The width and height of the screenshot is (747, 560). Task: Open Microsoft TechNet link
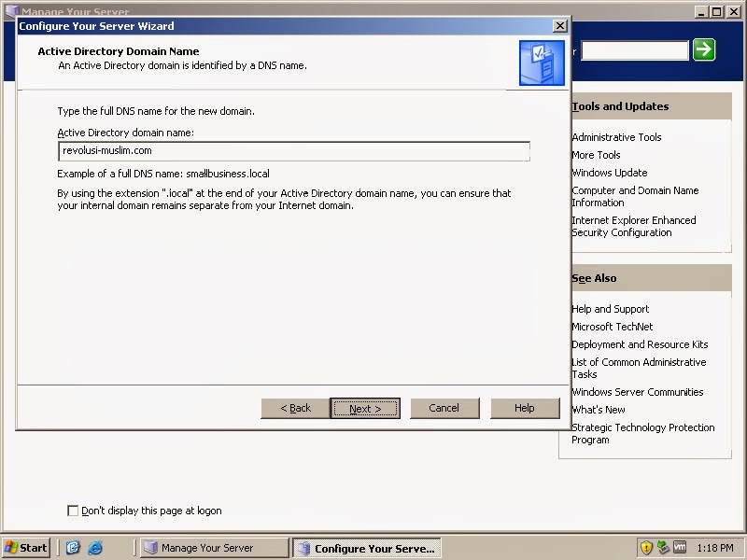(x=613, y=327)
